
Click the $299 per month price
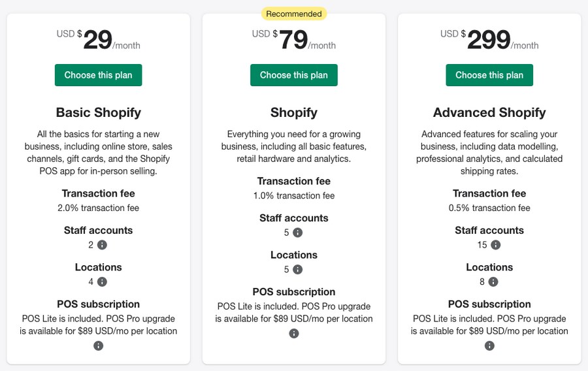489,39
